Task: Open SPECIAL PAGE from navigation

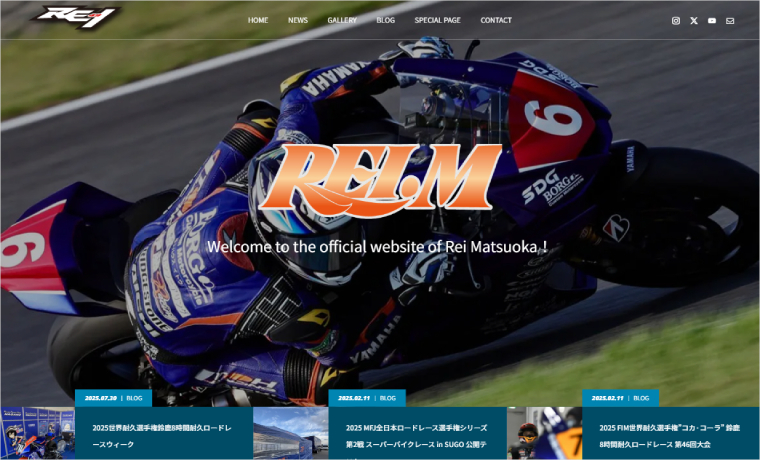Action: [x=437, y=20]
